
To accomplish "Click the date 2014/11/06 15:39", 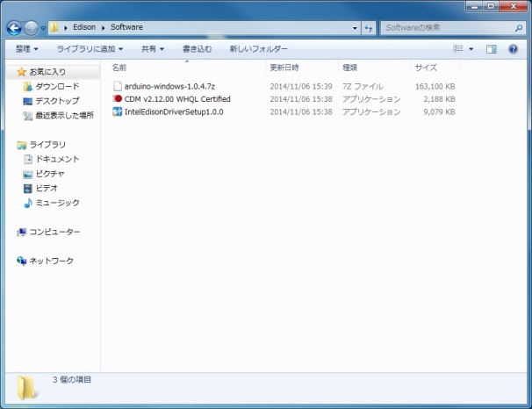I will tap(301, 87).
